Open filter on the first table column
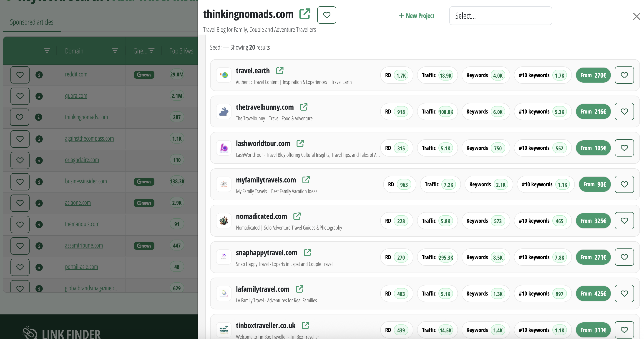The height and width of the screenshot is (339, 644). pos(47,51)
